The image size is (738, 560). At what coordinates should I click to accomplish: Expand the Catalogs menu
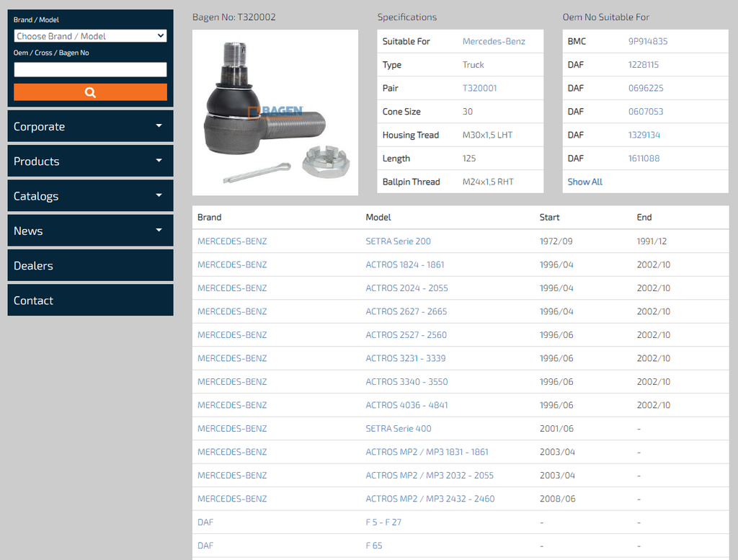pos(90,196)
